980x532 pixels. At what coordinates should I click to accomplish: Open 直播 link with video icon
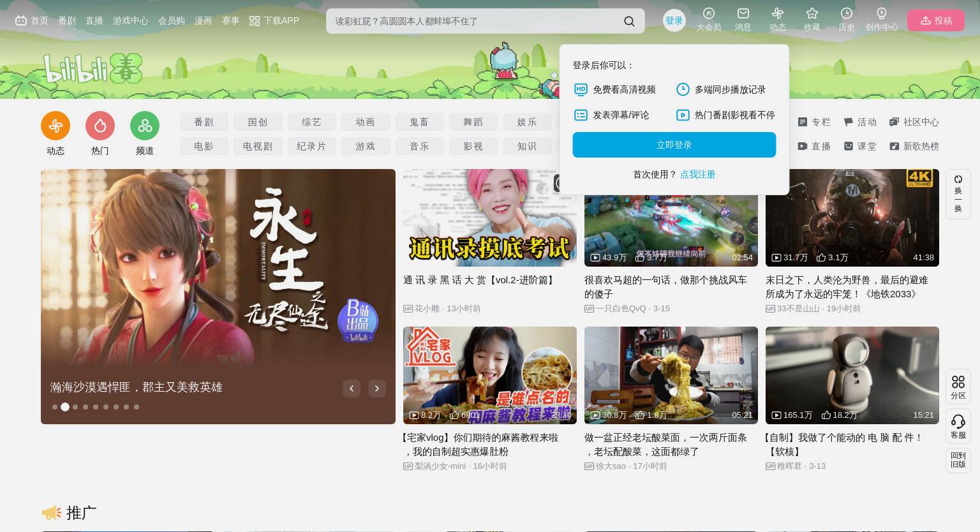point(814,146)
